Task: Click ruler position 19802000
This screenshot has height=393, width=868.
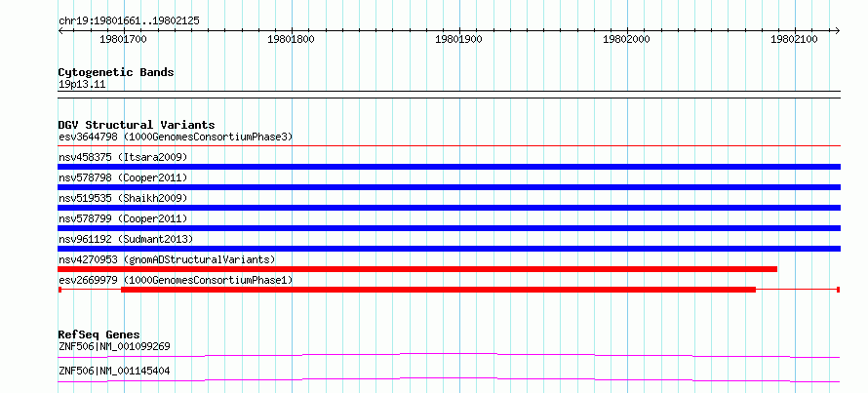Action: click(x=626, y=40)
